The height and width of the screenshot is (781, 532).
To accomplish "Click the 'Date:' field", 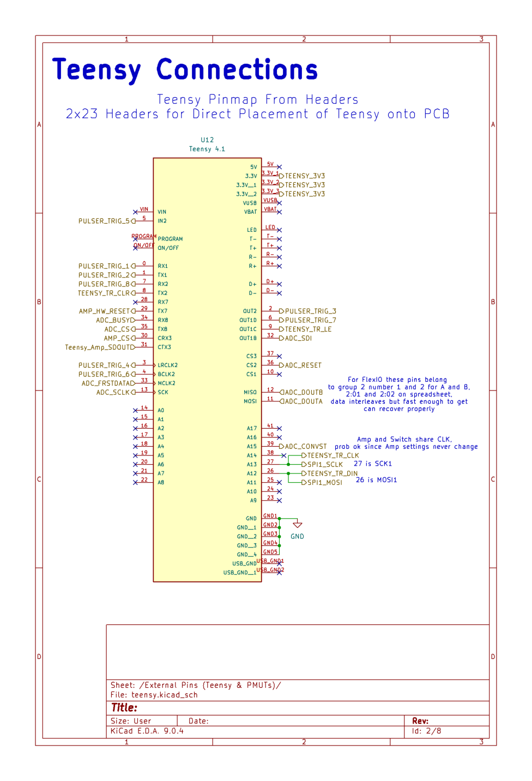I will [x=198, y=721].
